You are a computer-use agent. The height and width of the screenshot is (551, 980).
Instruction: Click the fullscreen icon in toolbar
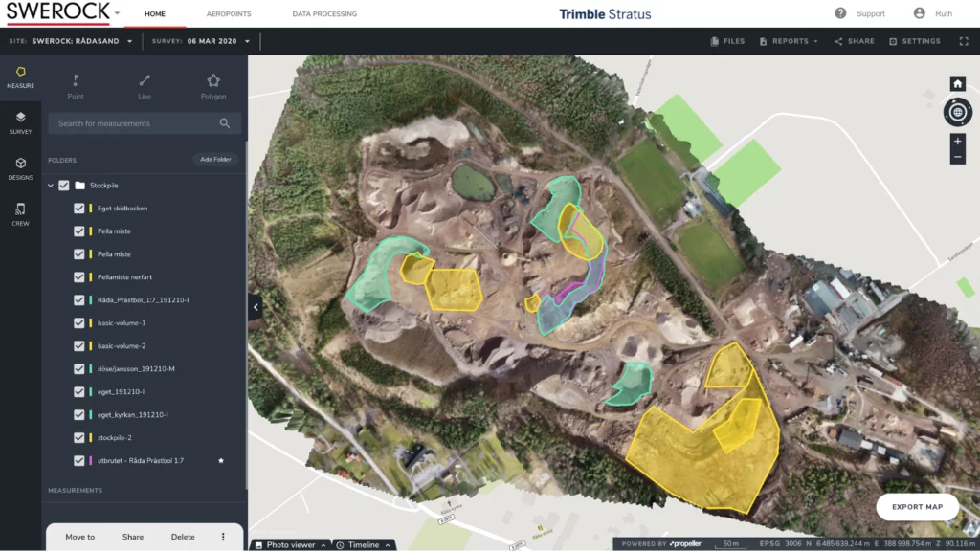tap(962, 41)
